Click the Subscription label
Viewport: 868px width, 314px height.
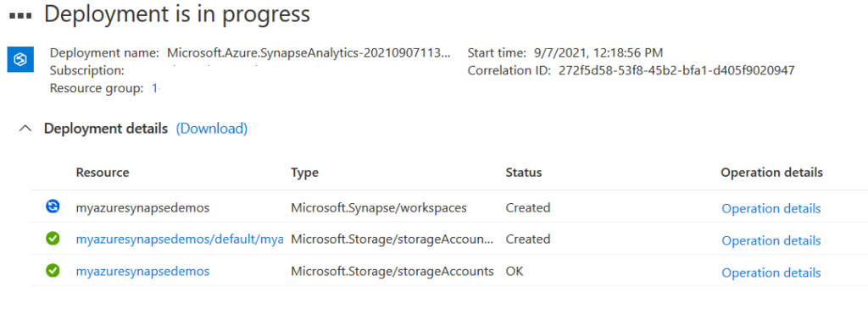pos(87,71)
